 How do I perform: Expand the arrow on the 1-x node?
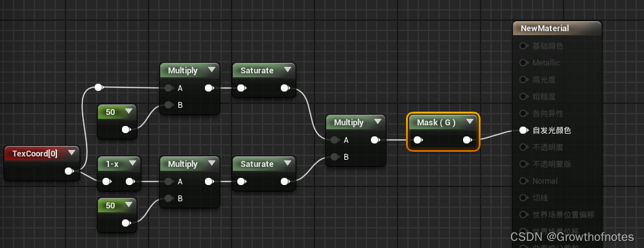pyautogui.click(x=132, y=163)
